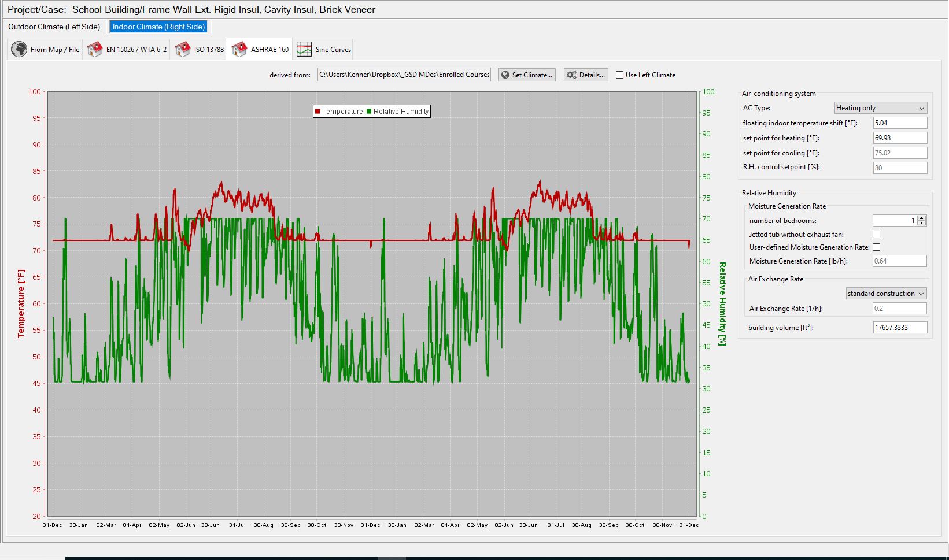Image resolution: width=949 pixels, height=560 pixels.
Task: Open Details via the gears icon
Action: 570,75
